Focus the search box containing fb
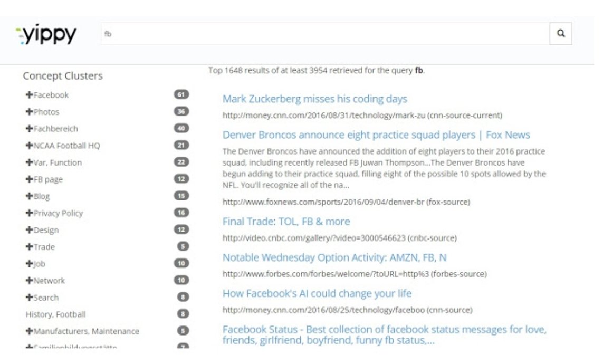The height and width of the screenshot is (364, 603). coord(325,33)
